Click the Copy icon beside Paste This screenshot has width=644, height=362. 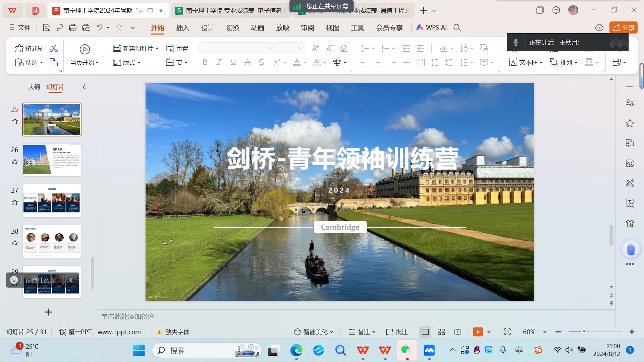click(x=54, y=62)
